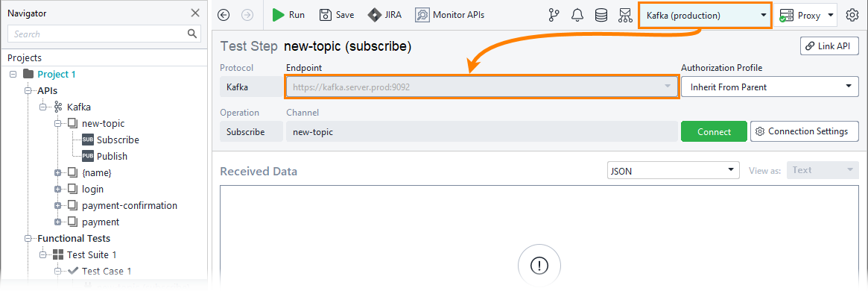Viewport: 868px width, 291px height.
Task: Click the network topology icon in toolbar
Action: pos(625,15)
